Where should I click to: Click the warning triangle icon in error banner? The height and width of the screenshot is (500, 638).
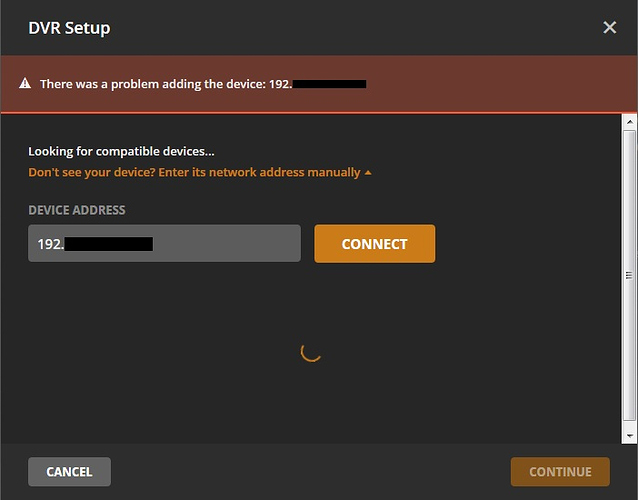coord(25,84)
